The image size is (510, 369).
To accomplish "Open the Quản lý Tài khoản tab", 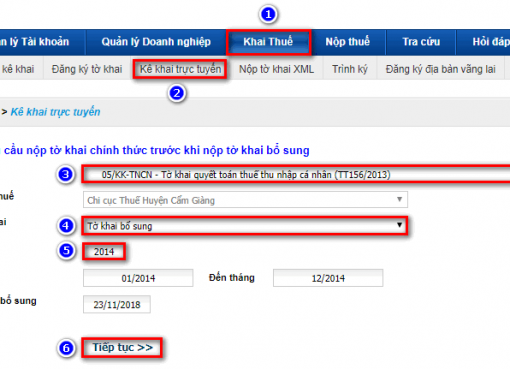I will pyautogui.click(x=42, y=42).
